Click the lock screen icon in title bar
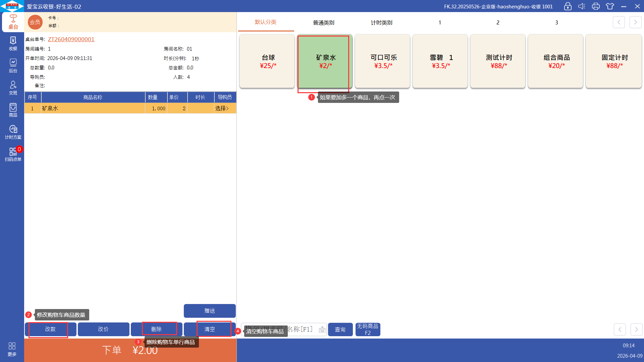Screen dimensions: 644x362 tap(568, 6)
